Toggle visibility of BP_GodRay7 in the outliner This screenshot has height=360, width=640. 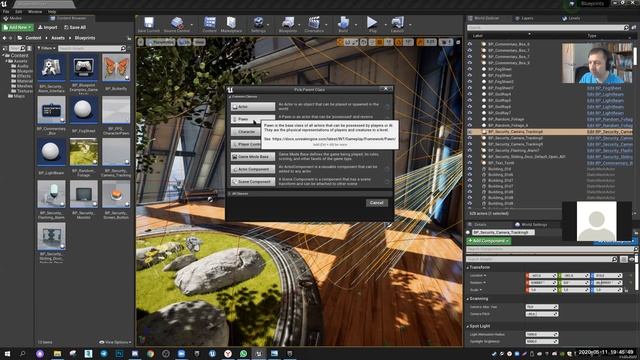coord(470,113)
